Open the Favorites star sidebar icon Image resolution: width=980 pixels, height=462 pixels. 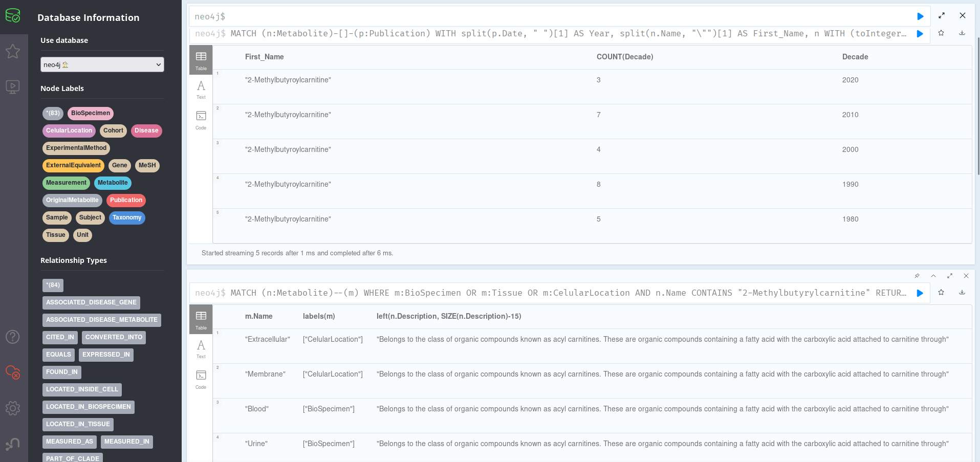13,51
